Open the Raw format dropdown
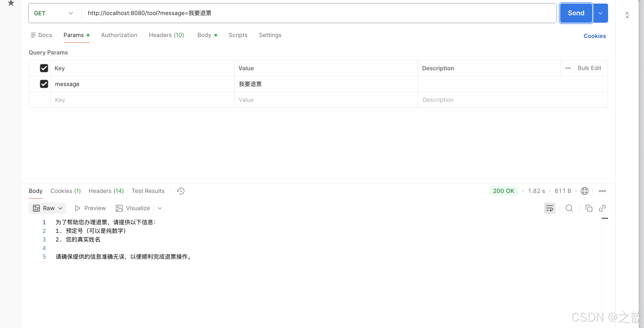Image resolution: width=644 pixels, height=328 pixels. click(x=47, y=208)
